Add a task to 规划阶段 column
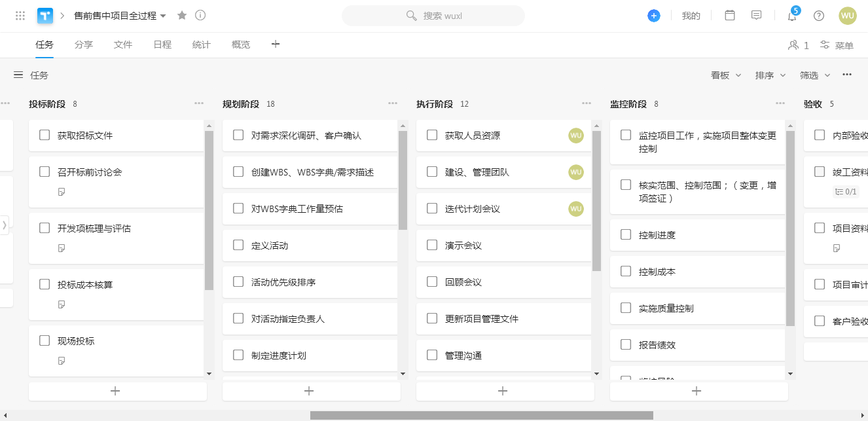This screenshot has height=421, width=868. click(312, 391)
